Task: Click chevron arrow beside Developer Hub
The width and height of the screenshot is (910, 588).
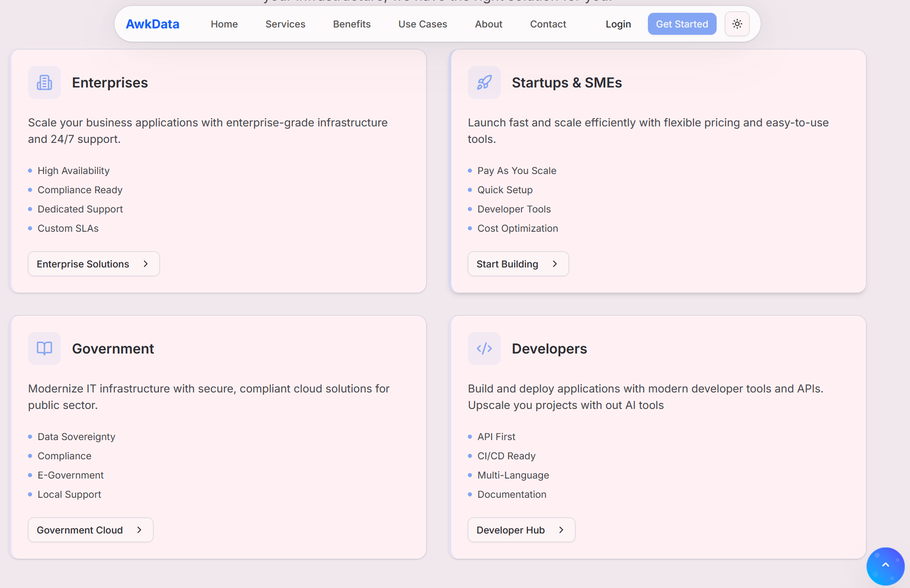Action: (561, 530)
